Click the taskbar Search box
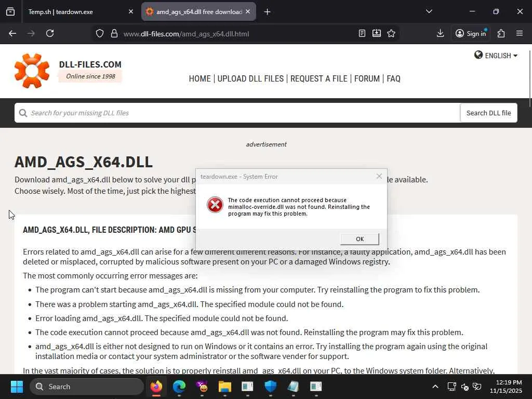The width and height of the screenshot is (532, 399). pos(87,387)
